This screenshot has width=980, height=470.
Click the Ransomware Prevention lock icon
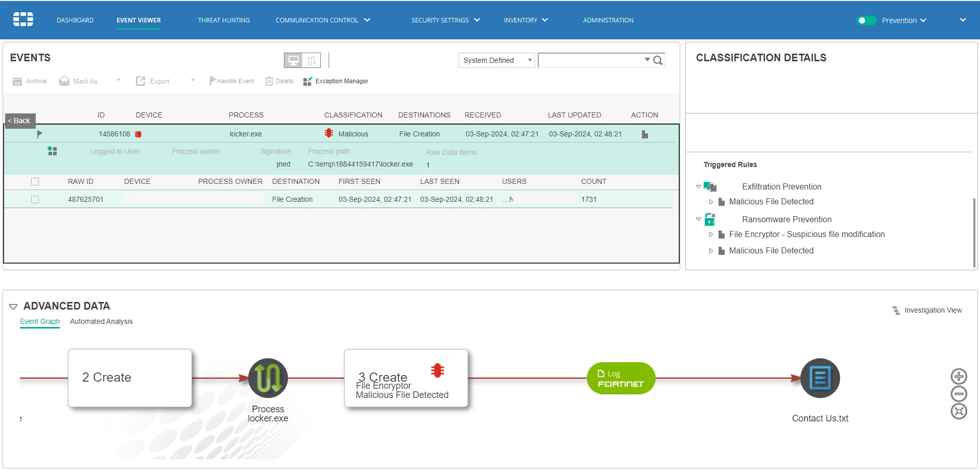pos(710,219)
